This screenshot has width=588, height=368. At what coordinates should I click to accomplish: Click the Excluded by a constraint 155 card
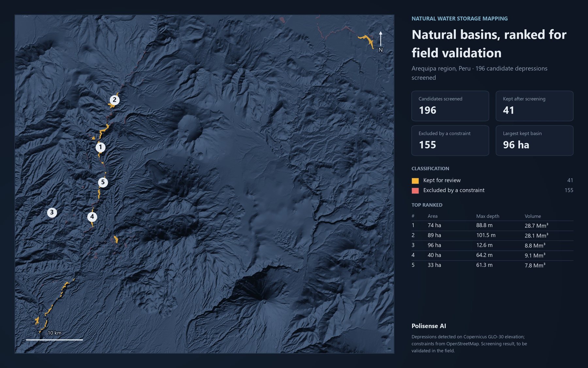(450, 141)
